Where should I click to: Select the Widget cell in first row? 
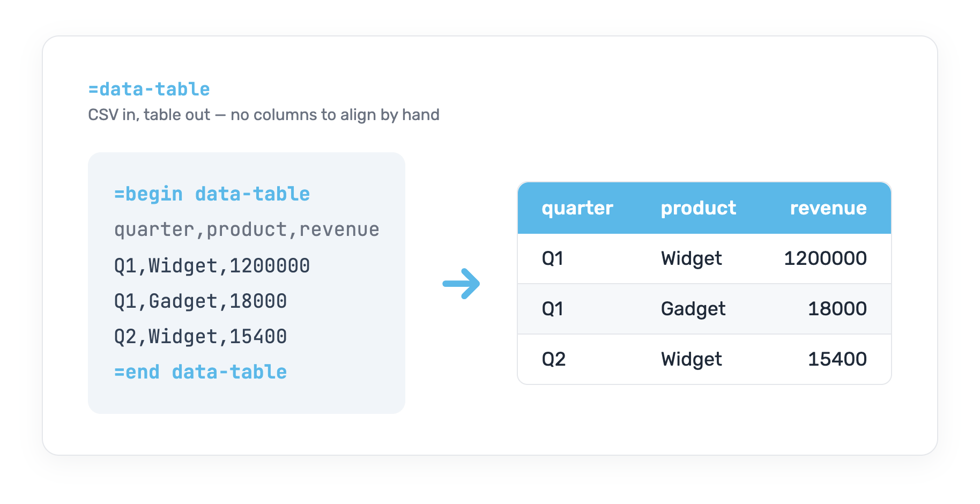tap(692, 258)
